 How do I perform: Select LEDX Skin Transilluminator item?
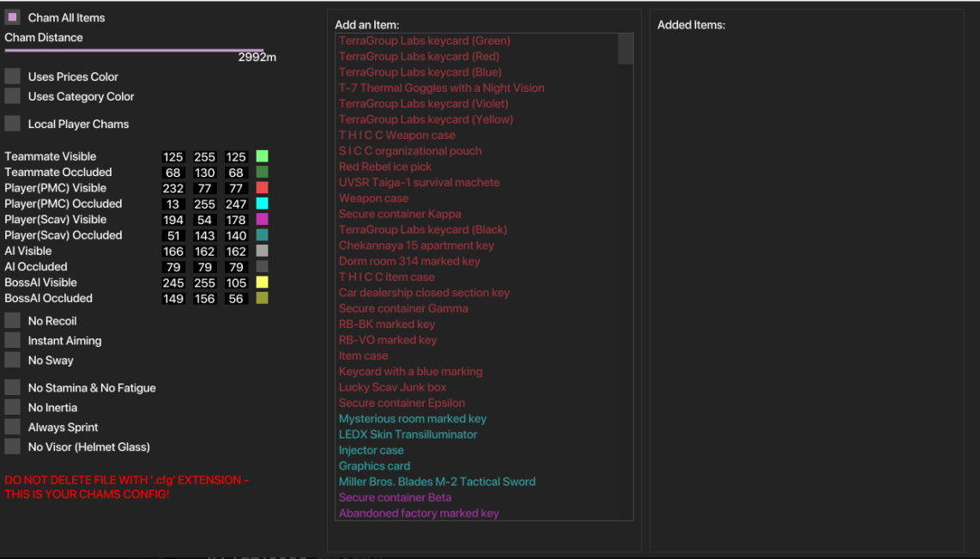(x=408, y=434)
